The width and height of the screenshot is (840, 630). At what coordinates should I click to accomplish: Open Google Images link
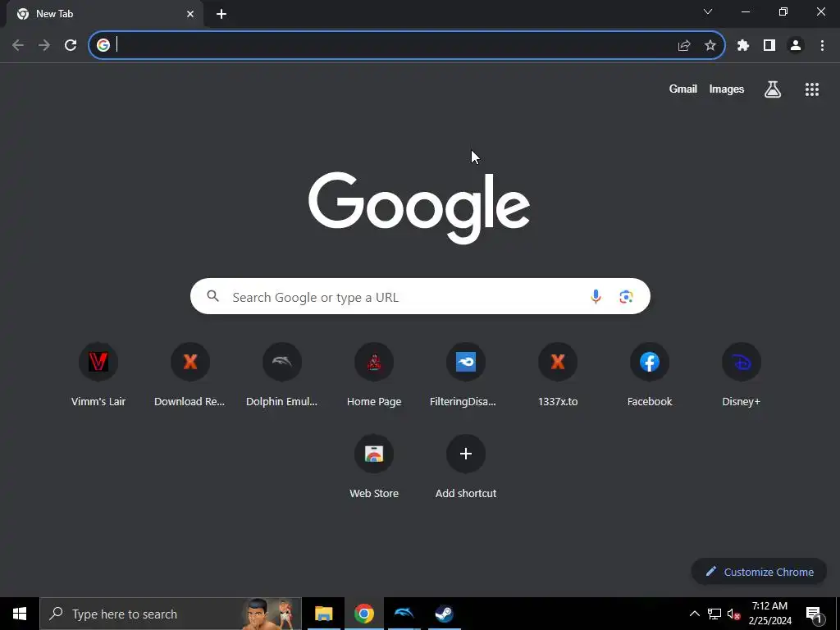727,89
